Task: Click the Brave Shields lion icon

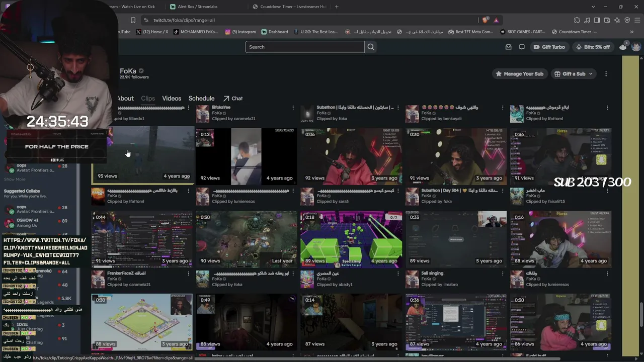Action: click(x=485, y=20)
